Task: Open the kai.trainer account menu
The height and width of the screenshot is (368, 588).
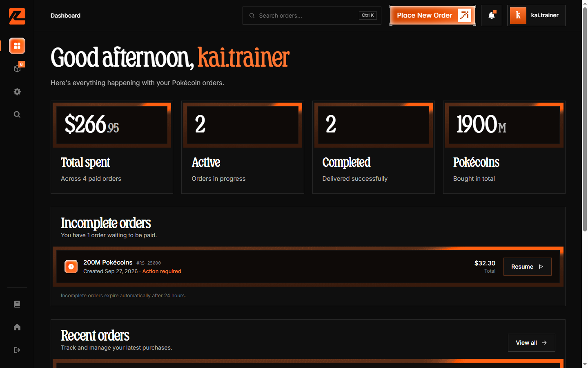Action: coord(536,16)
